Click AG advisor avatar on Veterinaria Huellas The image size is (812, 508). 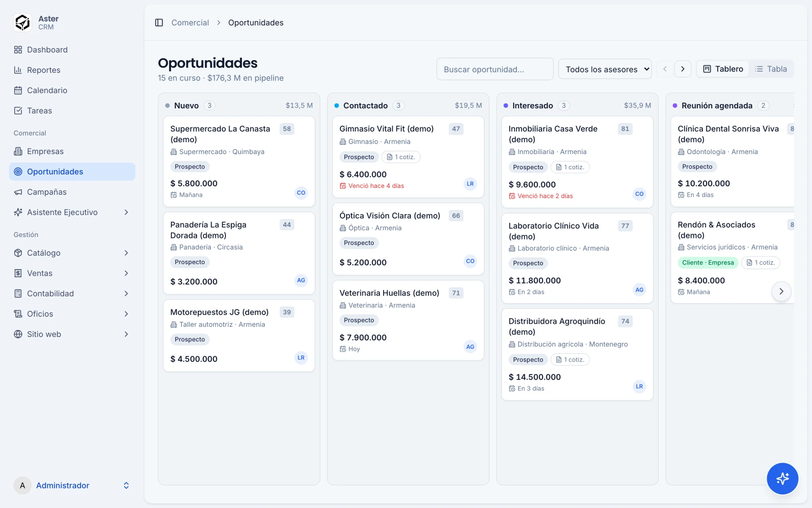coord(470,347)
